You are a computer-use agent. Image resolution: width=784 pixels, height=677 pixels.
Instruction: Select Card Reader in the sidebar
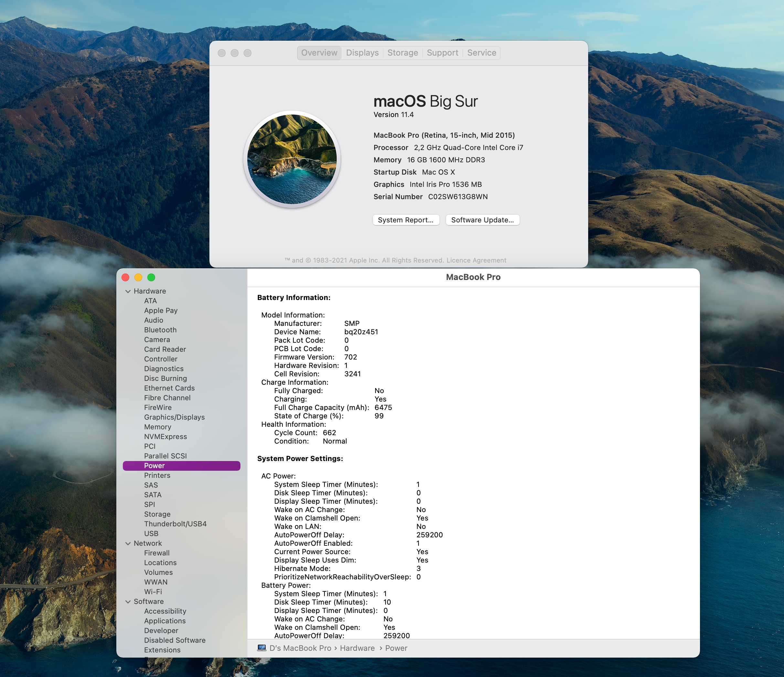(165, 349)
